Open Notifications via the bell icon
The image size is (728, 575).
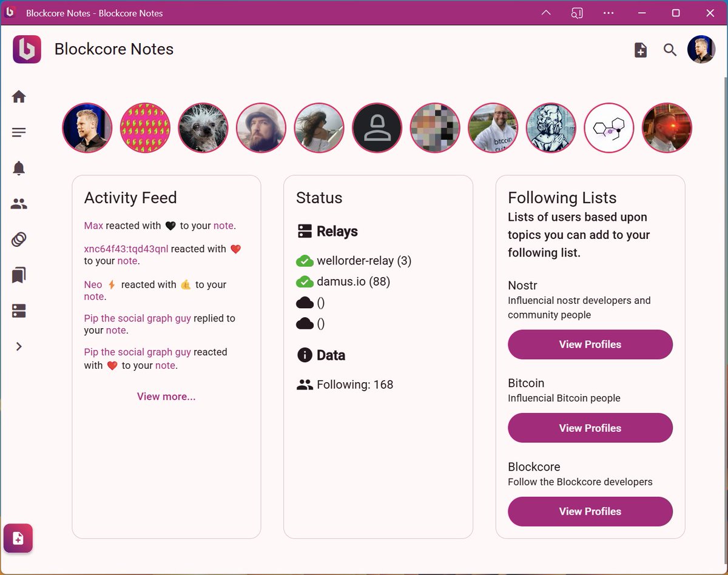18,167
